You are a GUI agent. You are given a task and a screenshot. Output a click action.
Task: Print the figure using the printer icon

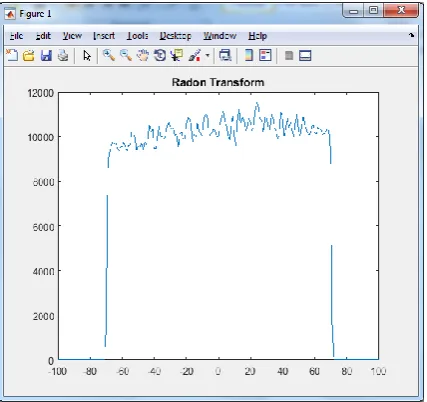tap(63, 55)
